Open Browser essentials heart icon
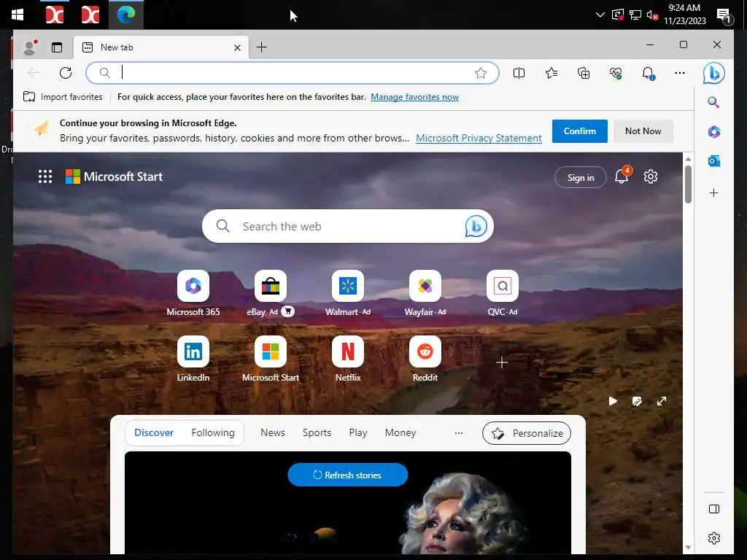The width and height of the screenshot is (747, 560). pyautogui.click(x=616, y=73)
